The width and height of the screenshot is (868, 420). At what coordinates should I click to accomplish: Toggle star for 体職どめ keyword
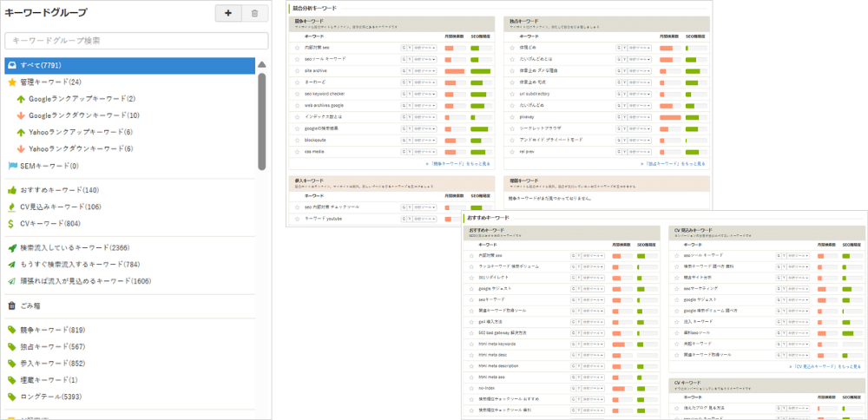click(513, 48)
